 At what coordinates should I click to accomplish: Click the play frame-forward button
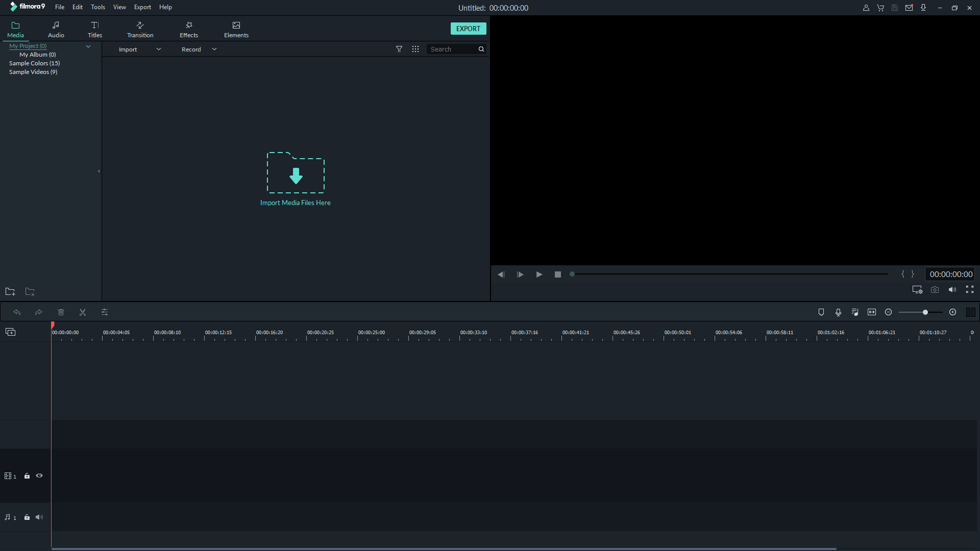pyautogui.click(x=520, y=274)
